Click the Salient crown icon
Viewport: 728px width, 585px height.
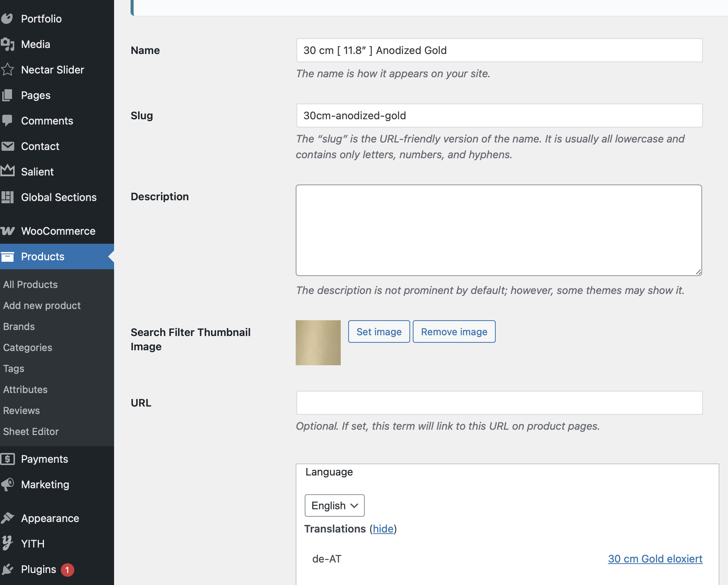pyautogui.click(x=7, y=171)
